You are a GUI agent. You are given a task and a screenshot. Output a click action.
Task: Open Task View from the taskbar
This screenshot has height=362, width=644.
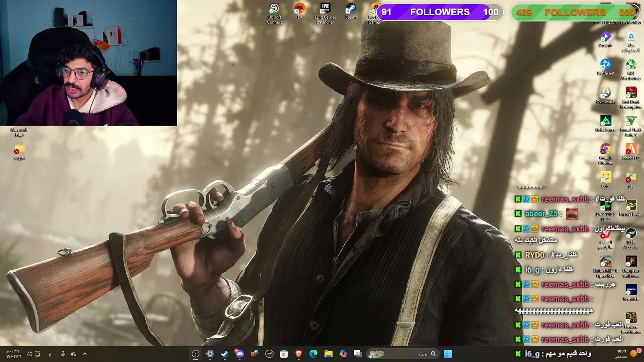click(358, 354)
